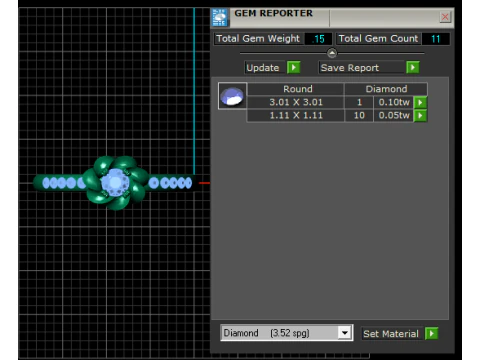Click the 0.10tw weight cell
The image size is (480, 360).
tap(394, 102)
